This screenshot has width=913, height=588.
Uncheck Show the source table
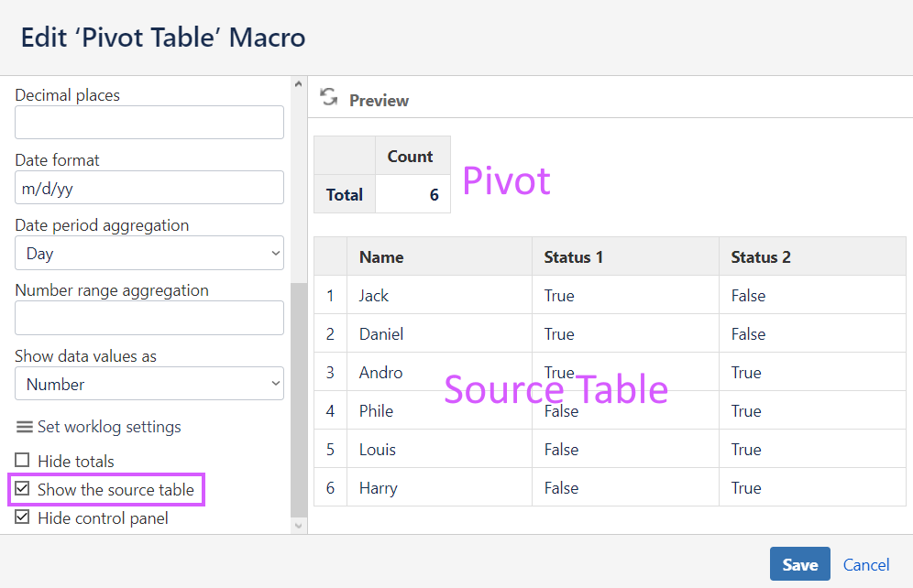(23, 490)
